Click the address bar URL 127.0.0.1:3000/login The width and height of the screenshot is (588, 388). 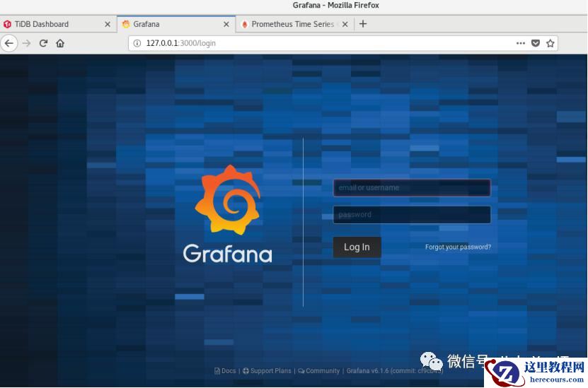pyautogui.click(x=180, y=43)
